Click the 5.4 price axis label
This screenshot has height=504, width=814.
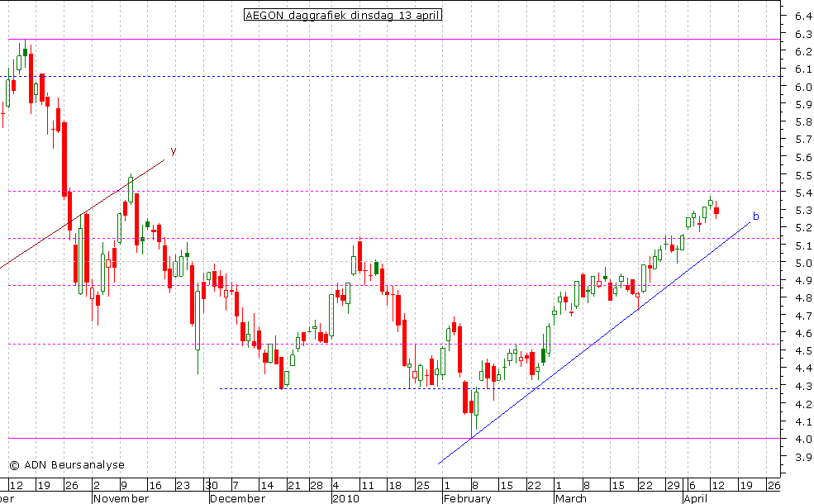pyautogui.click(x=803, y=193)
